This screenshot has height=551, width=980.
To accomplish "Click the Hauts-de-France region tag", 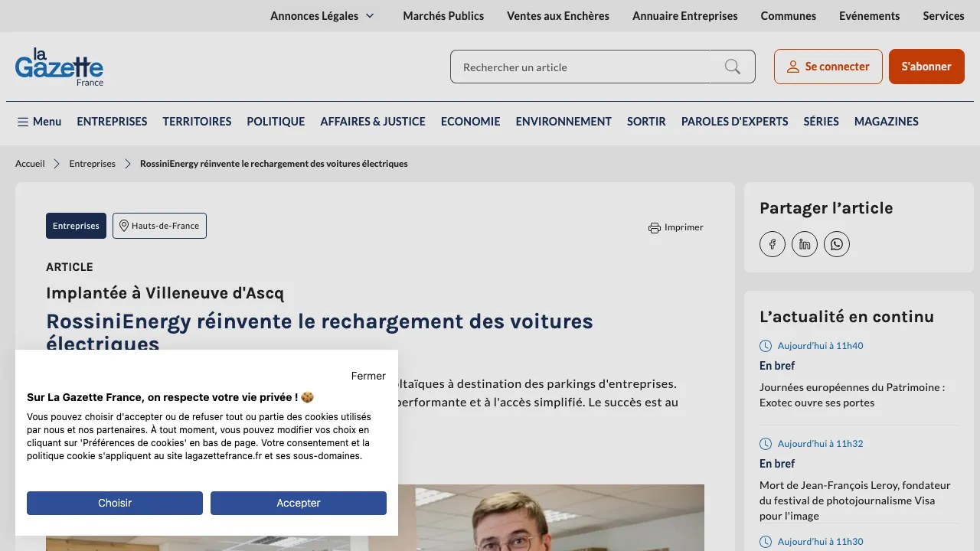I will [x=159, y=226].
